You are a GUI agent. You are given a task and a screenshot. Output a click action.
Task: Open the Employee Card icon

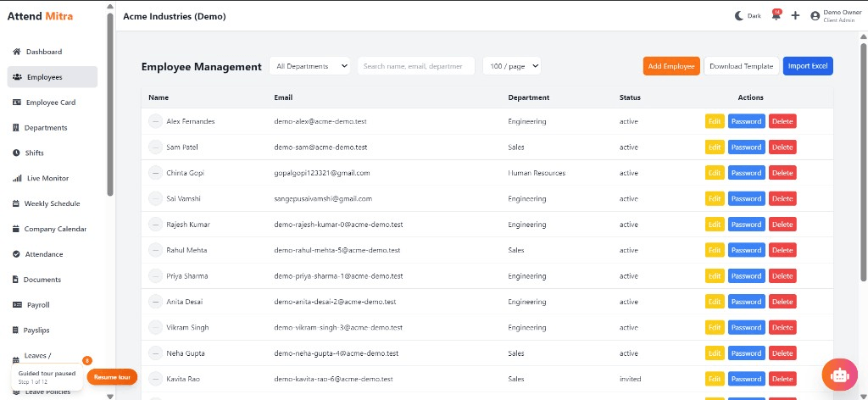(17, 103)
